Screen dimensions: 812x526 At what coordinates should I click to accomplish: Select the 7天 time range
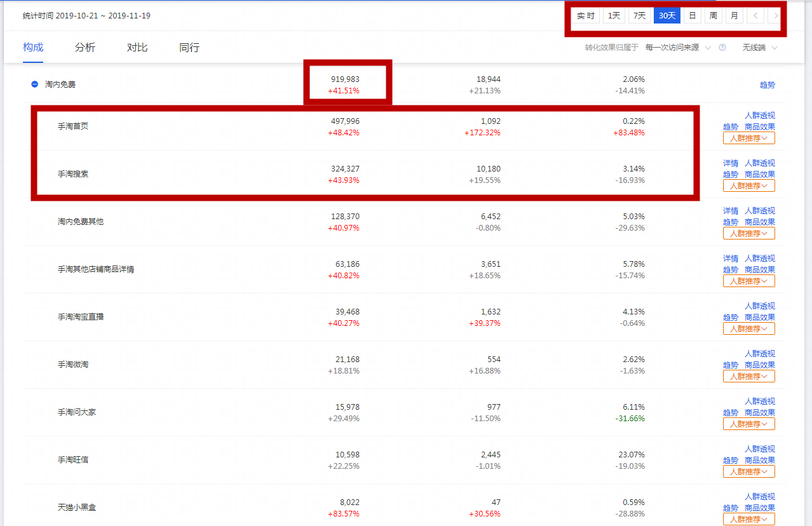point(639,16)
